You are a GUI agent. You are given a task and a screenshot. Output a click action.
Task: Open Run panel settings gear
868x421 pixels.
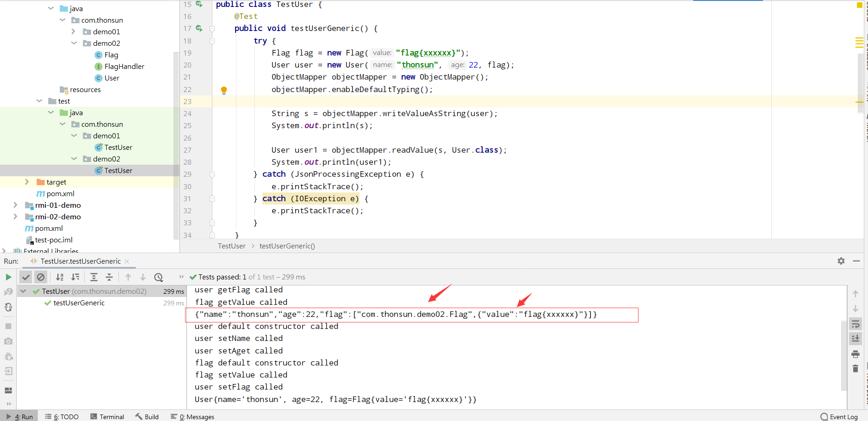[841, 261]
